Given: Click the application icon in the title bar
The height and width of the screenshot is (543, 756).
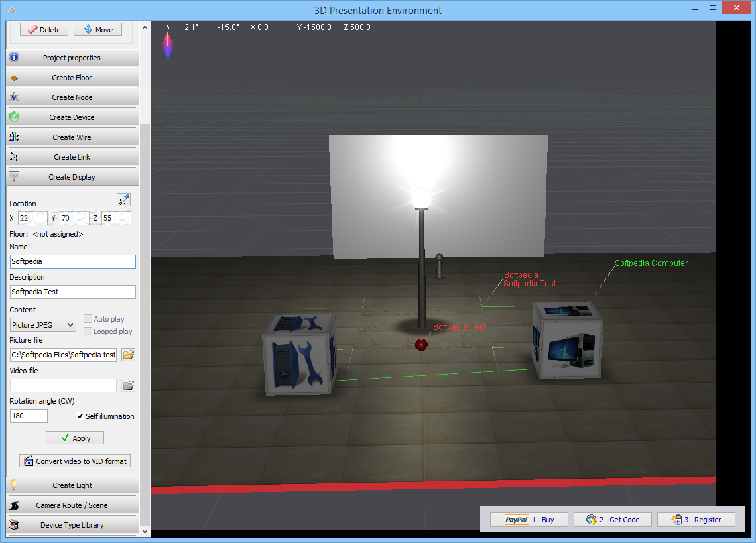Looking at the screenshot, I should (x=12, y=10).
